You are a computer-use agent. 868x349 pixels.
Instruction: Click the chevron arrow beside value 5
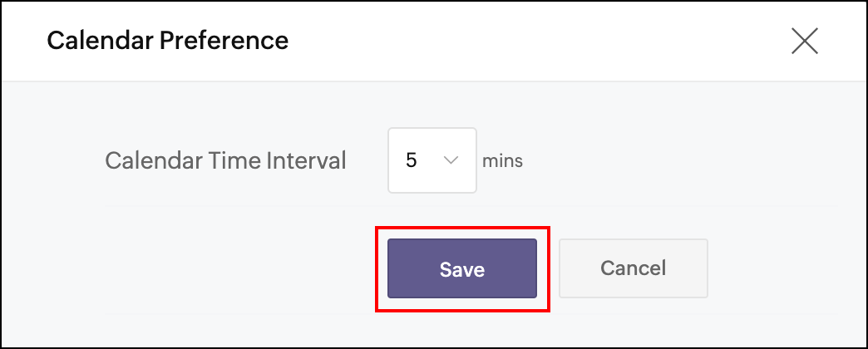coord(451,160)
